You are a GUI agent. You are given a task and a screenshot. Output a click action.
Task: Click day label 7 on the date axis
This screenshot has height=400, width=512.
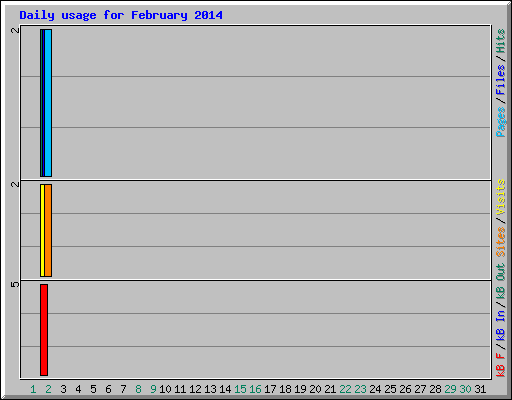pos(123,389)
